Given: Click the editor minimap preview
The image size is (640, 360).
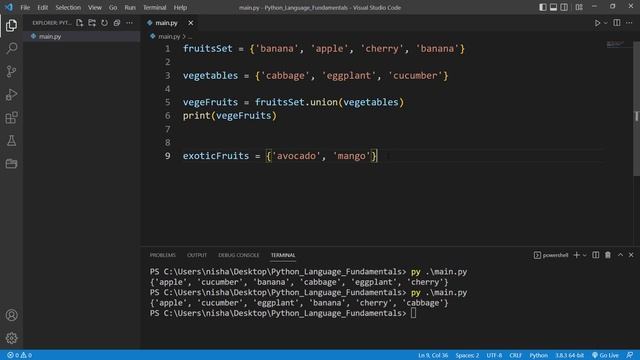Looking at the screenshot, I should [617, 44].
